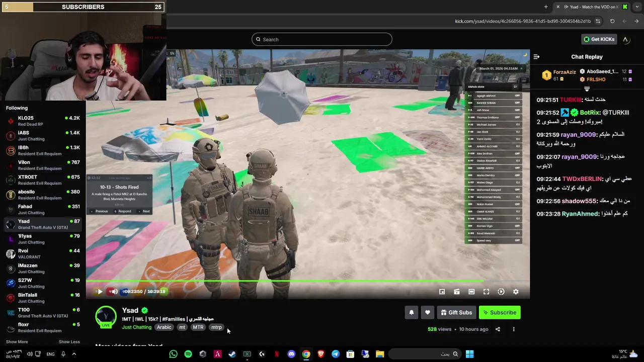Select the MTR tag
644x362 pixels.
coord(198,327)
